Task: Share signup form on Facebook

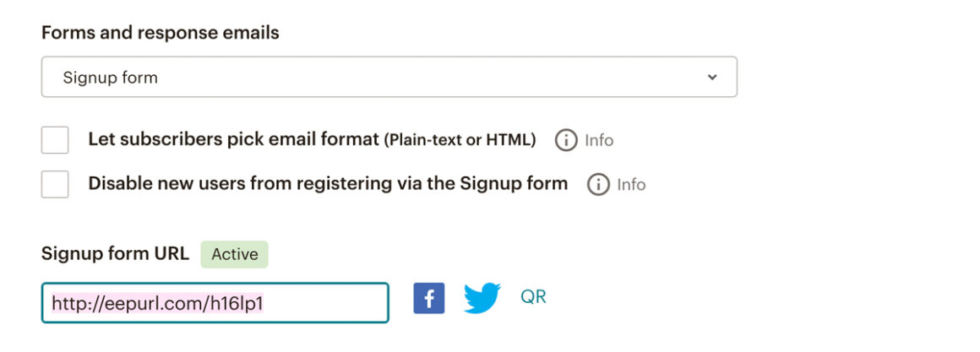Action: pos(429,298)
